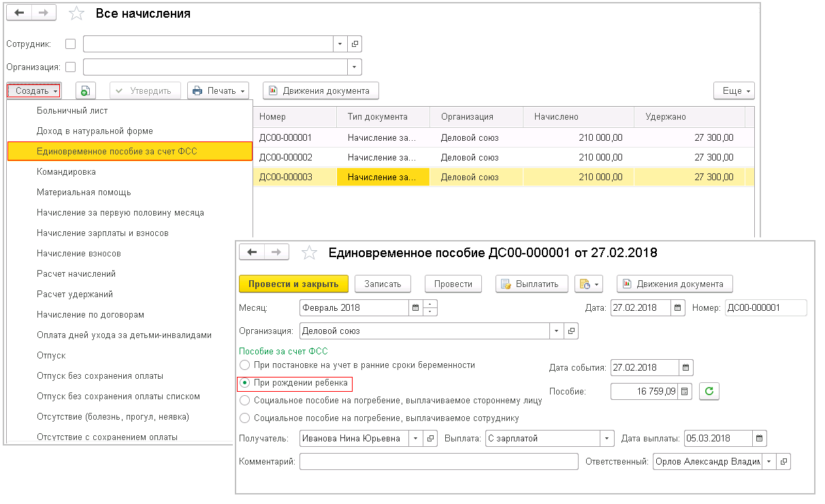Image resolution: width=825 pixels, height=504 pixels.
Task: Enable the Организация filter checkbox
Action: tap(70, 67)
